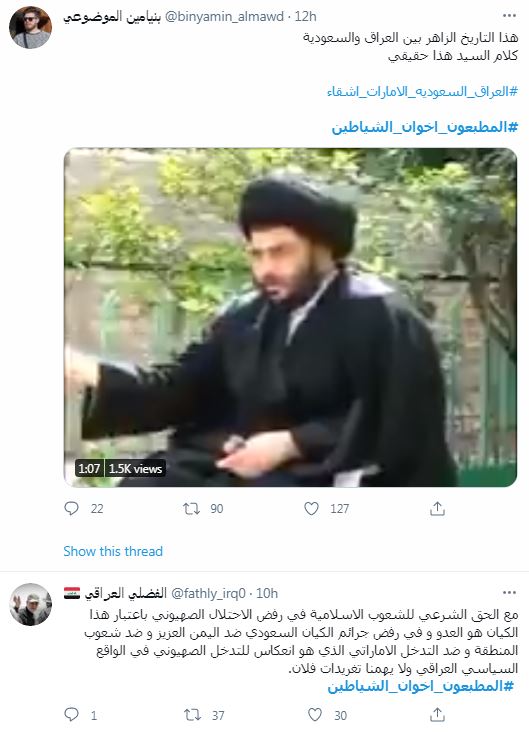
Task: Retweet the second tweet with 37 retweets
Action: tap(192, 714)
